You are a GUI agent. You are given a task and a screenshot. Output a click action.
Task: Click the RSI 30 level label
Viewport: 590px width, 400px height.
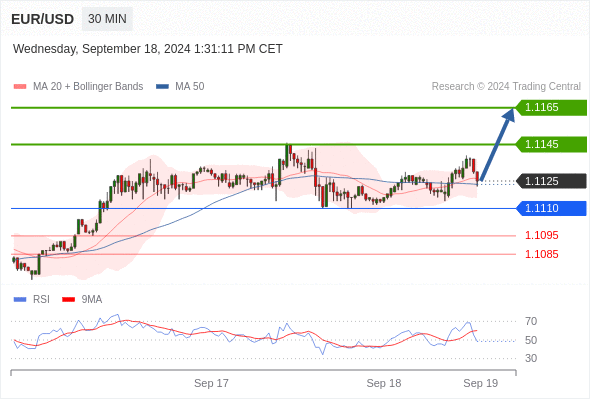(531, 358)
